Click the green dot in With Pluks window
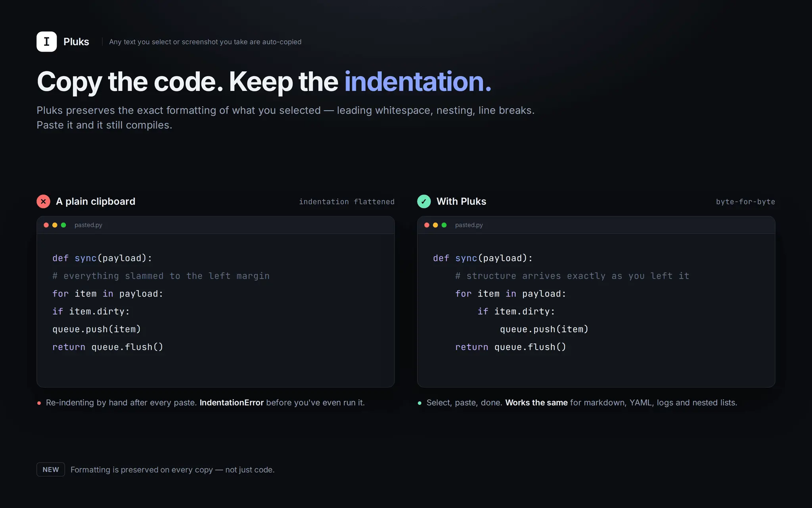 point(444,225)
